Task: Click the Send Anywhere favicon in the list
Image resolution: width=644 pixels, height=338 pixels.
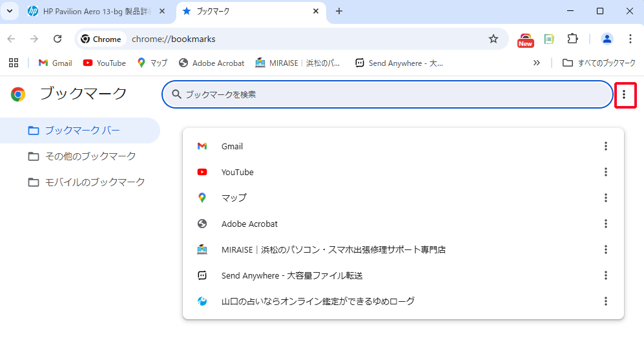Action: [x=202, y=275]
